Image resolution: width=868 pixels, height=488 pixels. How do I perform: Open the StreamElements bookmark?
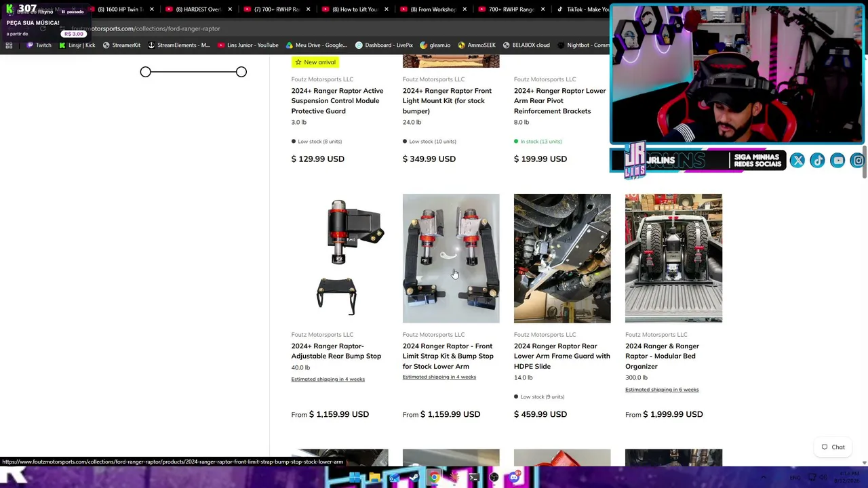point(179,45)
